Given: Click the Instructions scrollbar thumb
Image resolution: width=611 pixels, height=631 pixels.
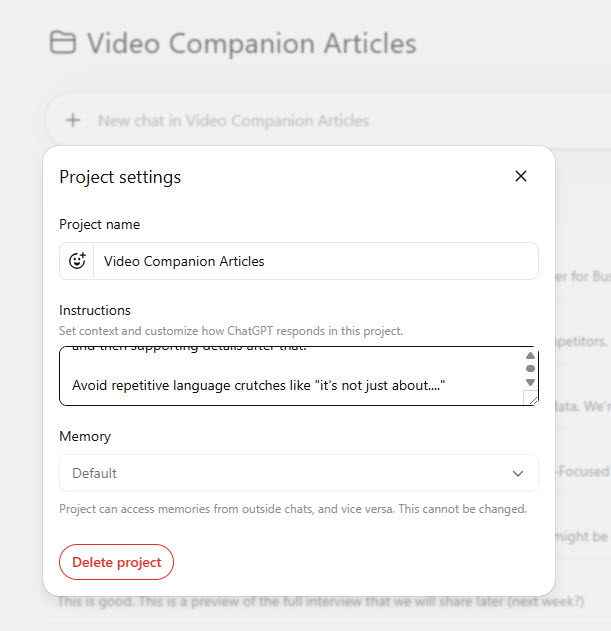Looking at the screenshot, I should (530, 369).
